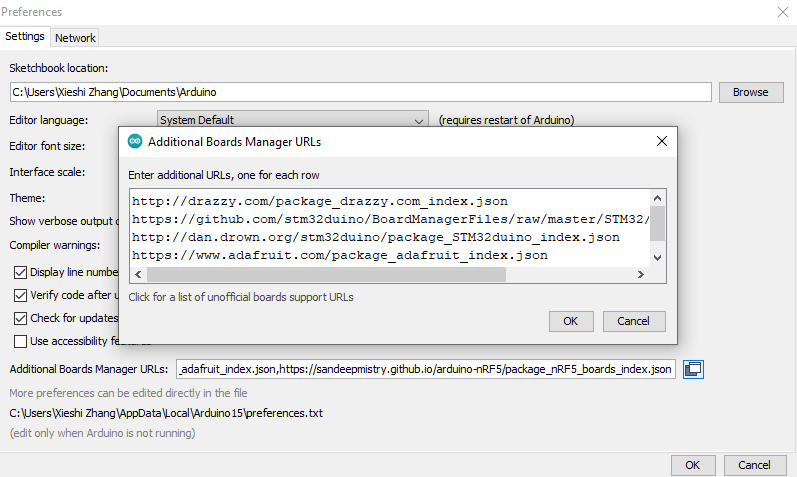The height and width of the screenshot is (477, 797).
Task: Cancel the Additional Boards Manager URLs dialog
Action: point(634,321)
